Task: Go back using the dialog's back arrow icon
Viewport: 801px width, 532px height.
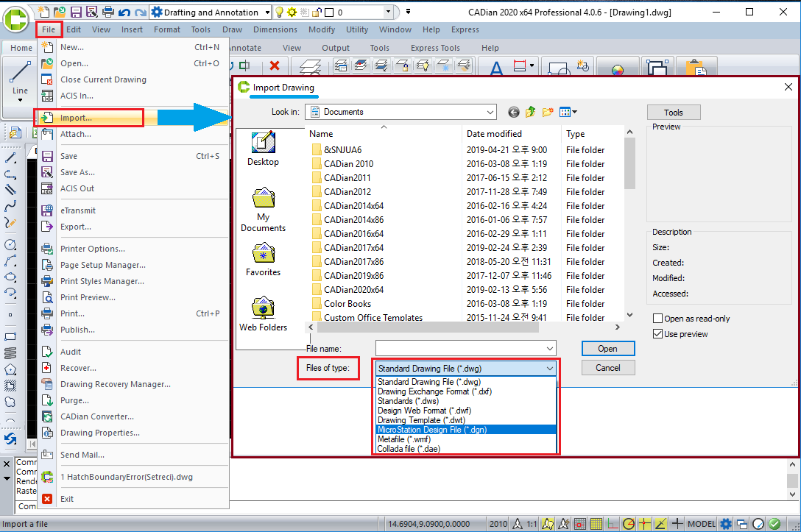Action: pyautogui.click(x=513, y=112)
